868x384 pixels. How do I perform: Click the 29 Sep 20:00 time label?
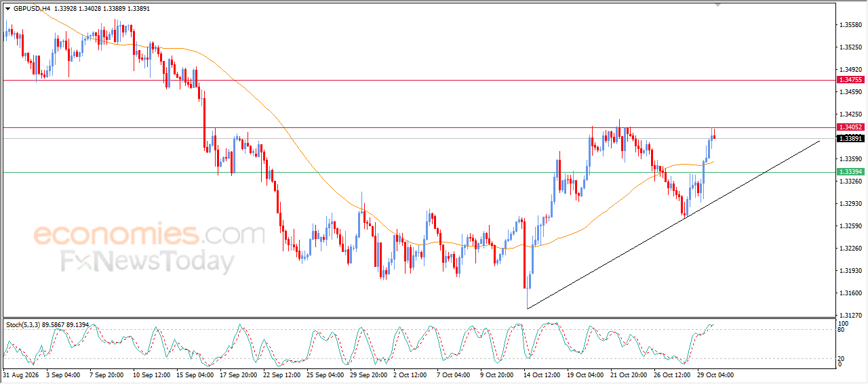(370, 375)
